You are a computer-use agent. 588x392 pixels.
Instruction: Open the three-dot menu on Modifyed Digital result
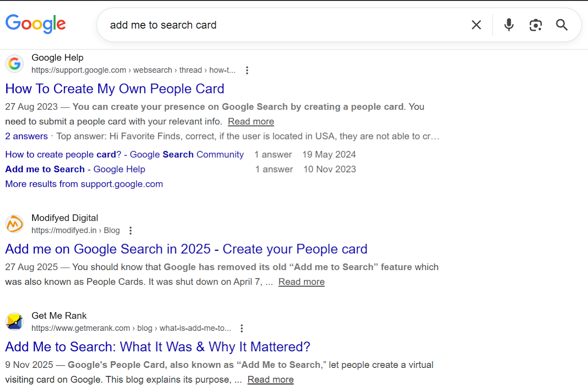coord(130,230)
